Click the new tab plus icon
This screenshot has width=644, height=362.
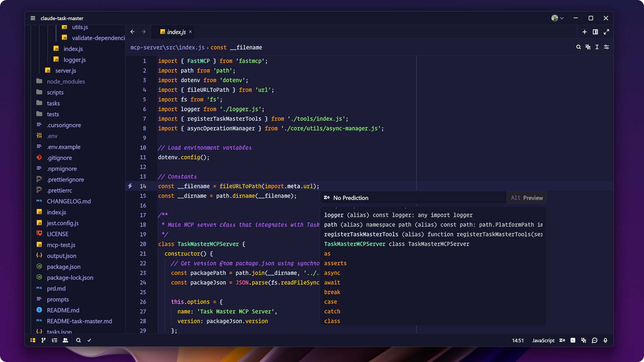point(585,32)
